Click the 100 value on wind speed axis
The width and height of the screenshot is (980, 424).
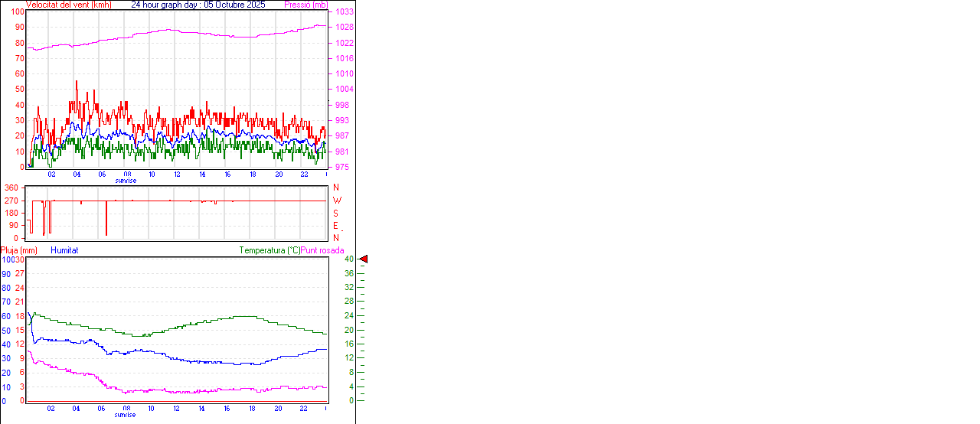click(x=18, y=12)
